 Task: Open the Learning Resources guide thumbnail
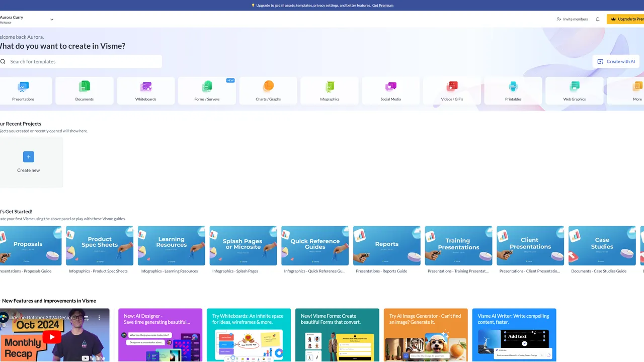(x=172, y=245)
